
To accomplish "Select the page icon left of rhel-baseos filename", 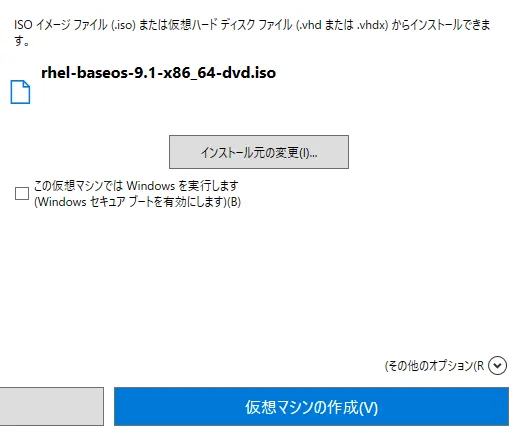I will click(20, 92).
